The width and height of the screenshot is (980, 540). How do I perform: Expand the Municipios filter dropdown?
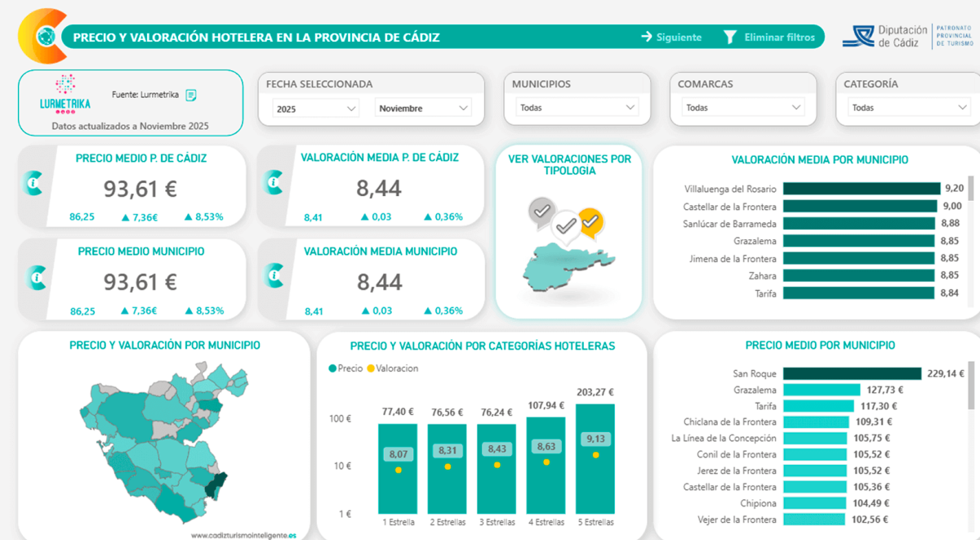(x=577, y=108)
